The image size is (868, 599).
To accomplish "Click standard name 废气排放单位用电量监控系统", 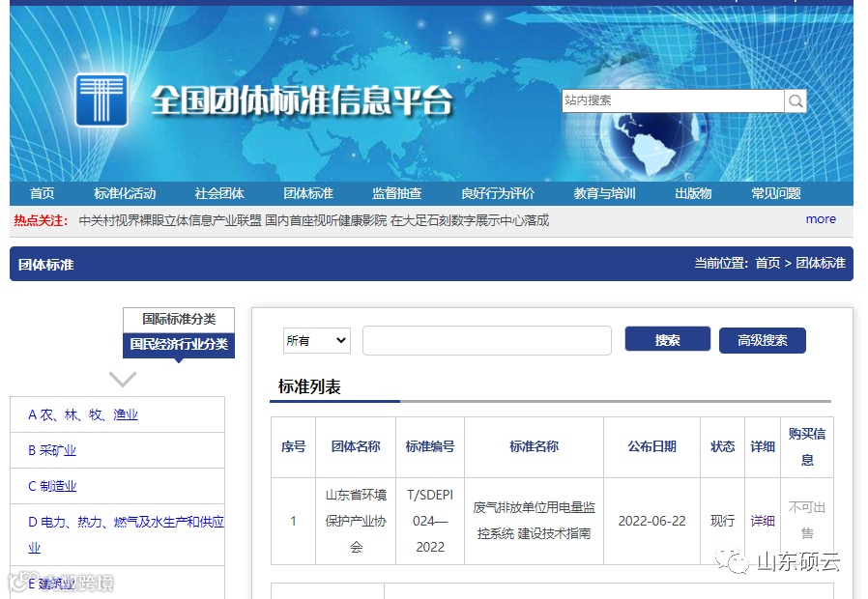I will (x=535, y=521).
